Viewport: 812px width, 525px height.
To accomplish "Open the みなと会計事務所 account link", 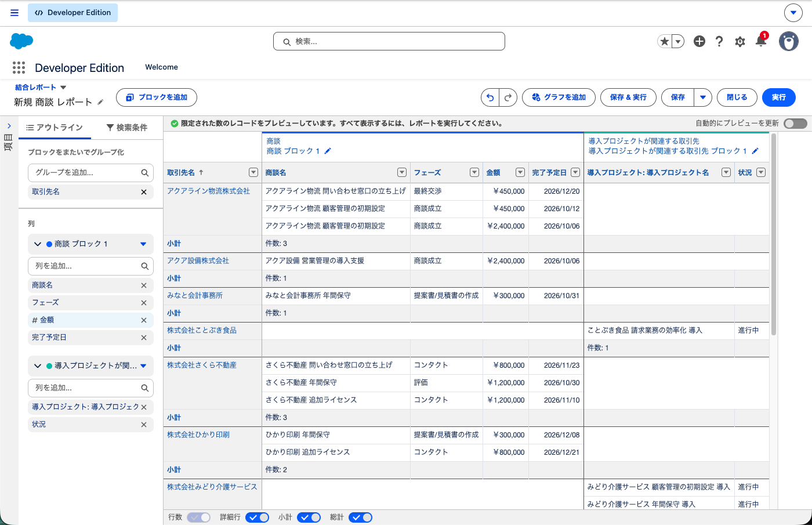I will [195, 295].
